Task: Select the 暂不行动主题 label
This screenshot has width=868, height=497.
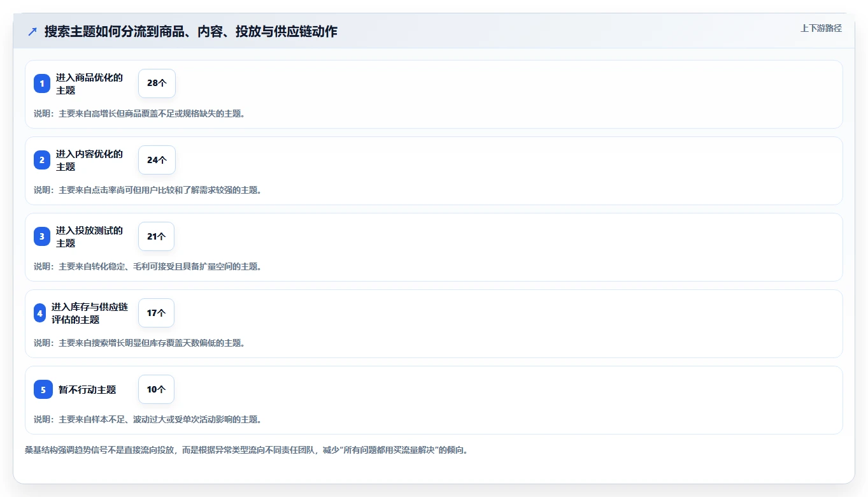Action: [87, 389]
